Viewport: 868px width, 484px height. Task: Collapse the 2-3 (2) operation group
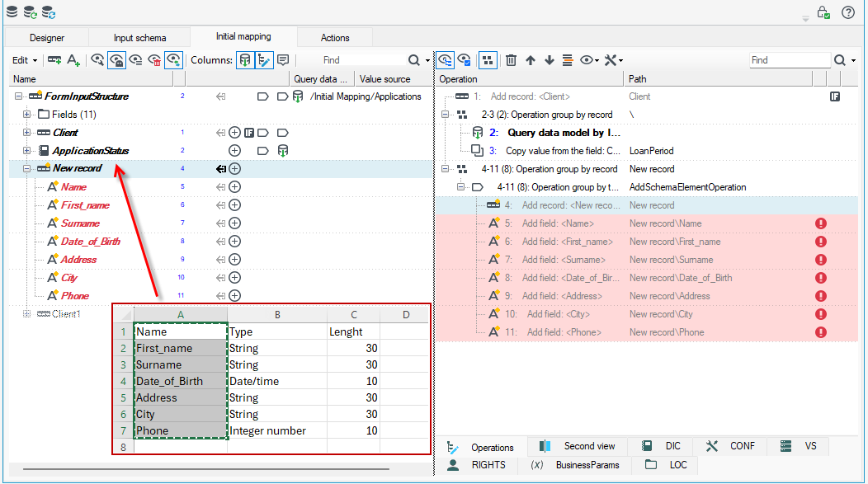445,115
